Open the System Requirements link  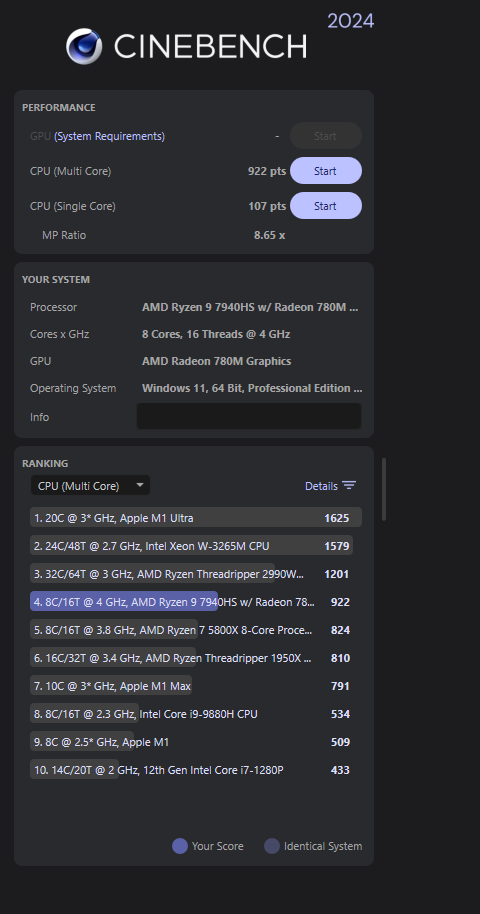[110, 136]
